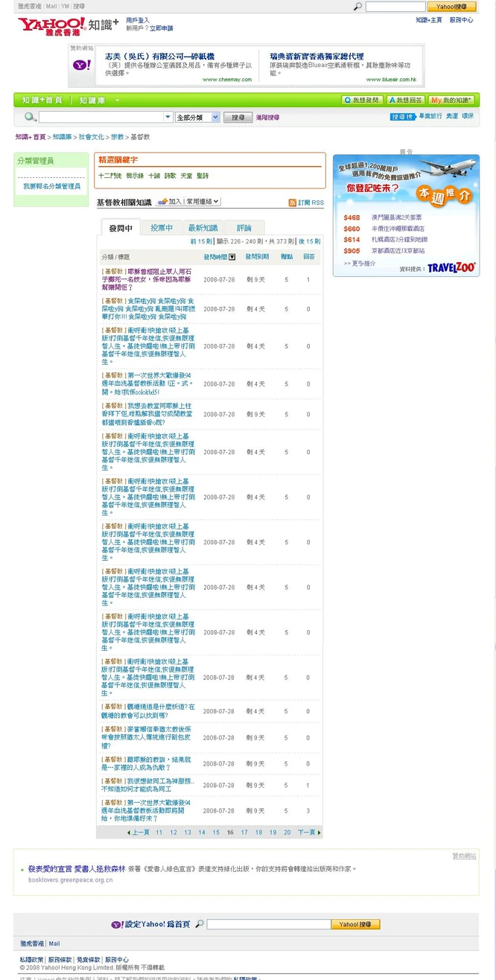Switch to the 投票中 tab

coord(162,228)
